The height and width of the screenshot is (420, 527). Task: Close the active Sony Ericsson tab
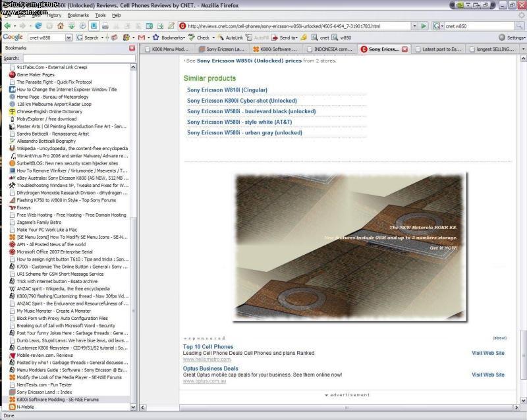pos(404,49)
